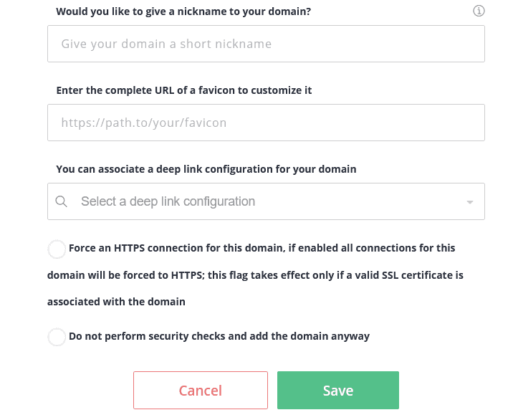Click the info icon beside nickname question
513x420 pixels.
(x=479, y=11)
